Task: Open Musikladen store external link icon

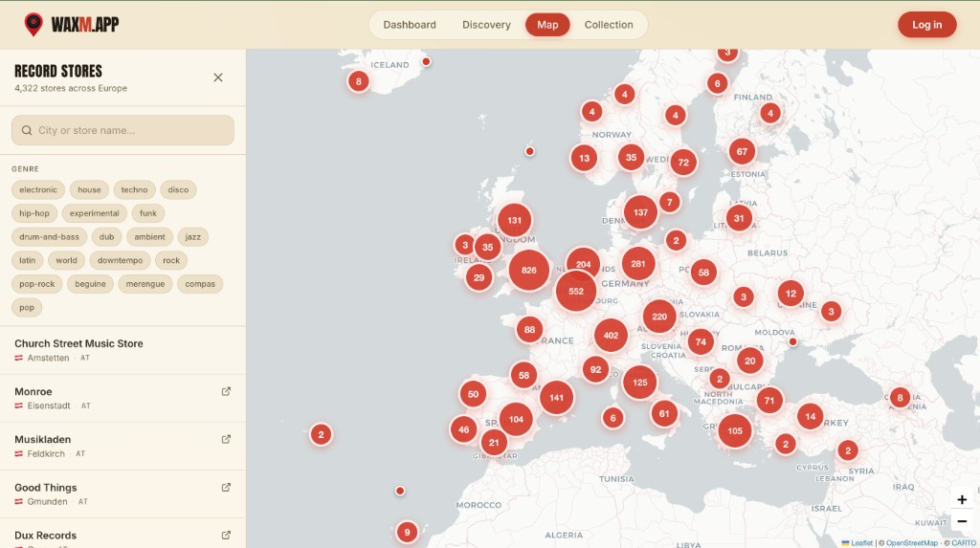Action: coord(226,439)
